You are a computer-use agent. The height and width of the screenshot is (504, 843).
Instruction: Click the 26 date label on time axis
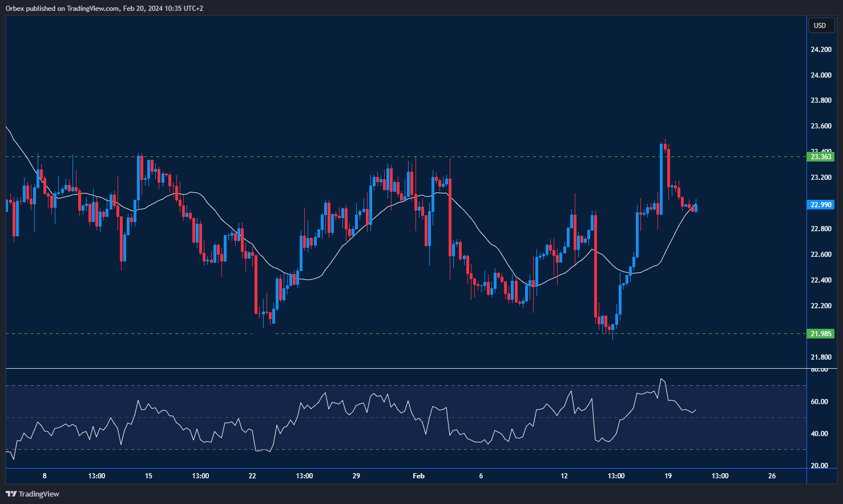(x=772, y=476)
